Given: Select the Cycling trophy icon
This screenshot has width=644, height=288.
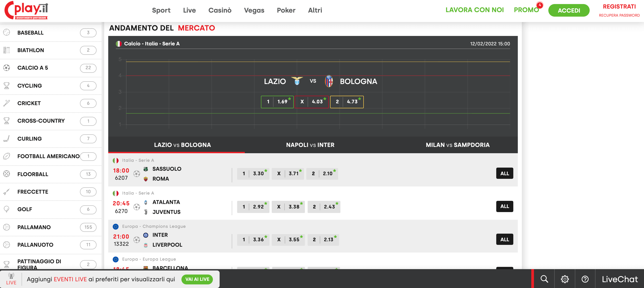Looking at the screenshot, I should click(7, 86).
